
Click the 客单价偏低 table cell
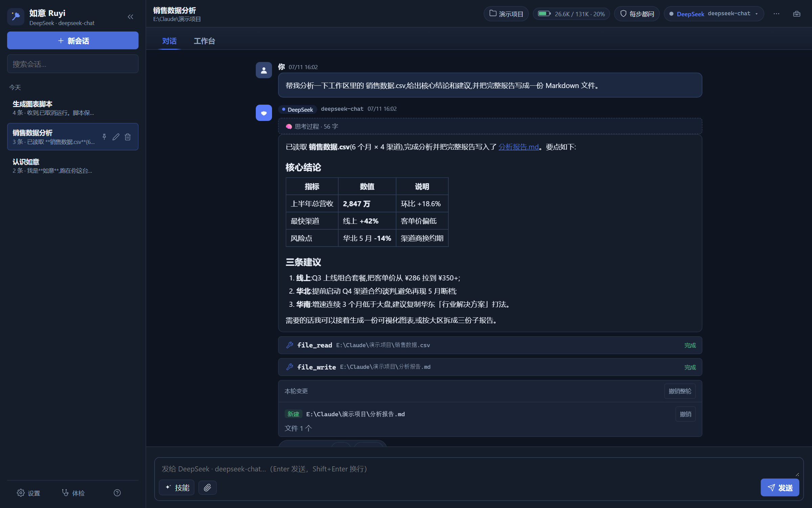(x=422, y=221)
